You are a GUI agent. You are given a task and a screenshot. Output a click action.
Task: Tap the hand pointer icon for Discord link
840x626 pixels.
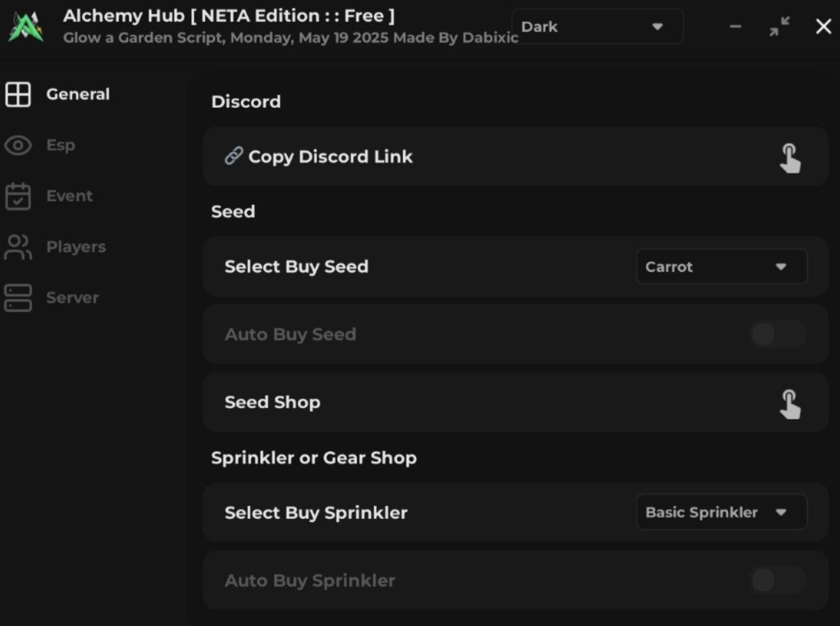pos(790,158)
